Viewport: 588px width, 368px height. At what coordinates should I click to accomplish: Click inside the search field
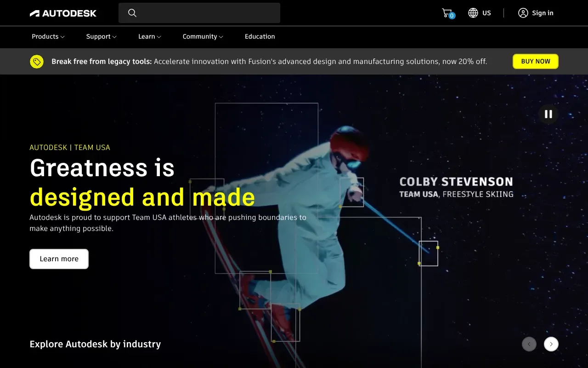point(207,13)
